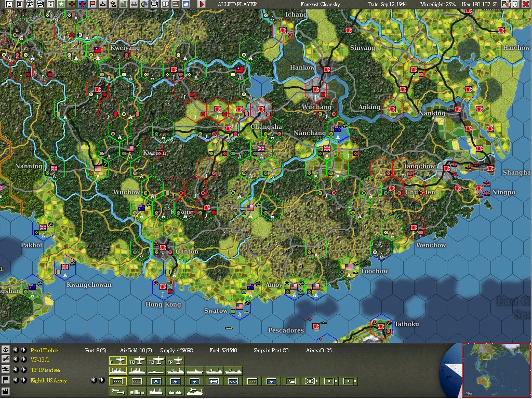Click the red end-turn arrow
Screen dimensions: 532x399
click(x=202, y=4)
